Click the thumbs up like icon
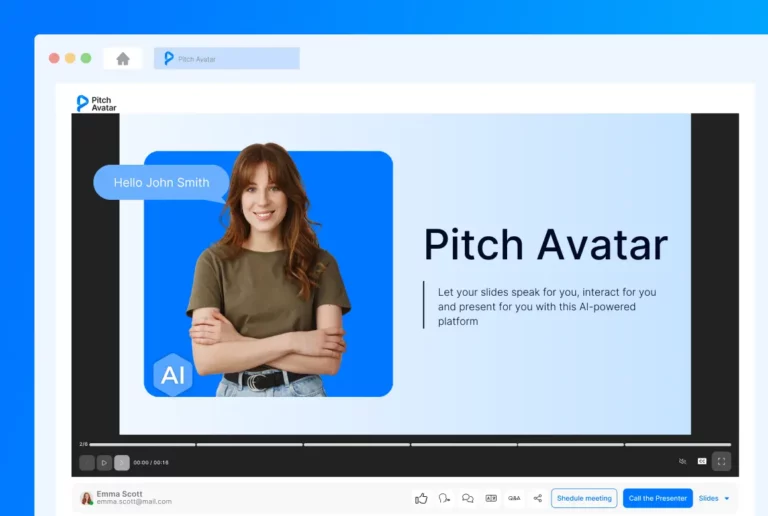 point(421,498)
